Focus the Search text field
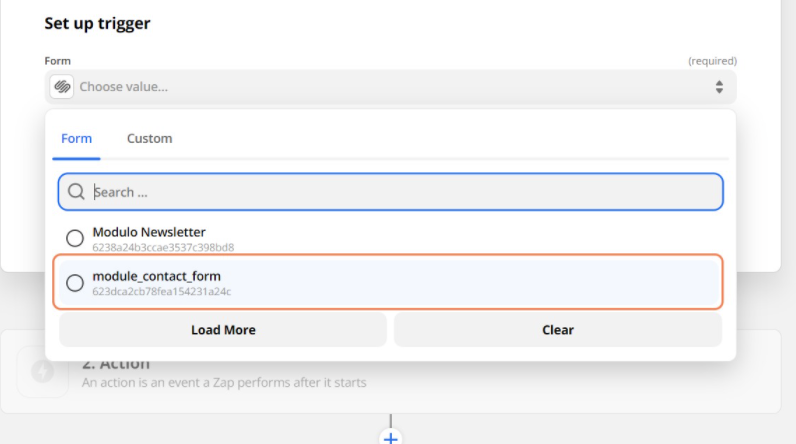The height and width of the screenshot is (444, 796). coord(400,192)
